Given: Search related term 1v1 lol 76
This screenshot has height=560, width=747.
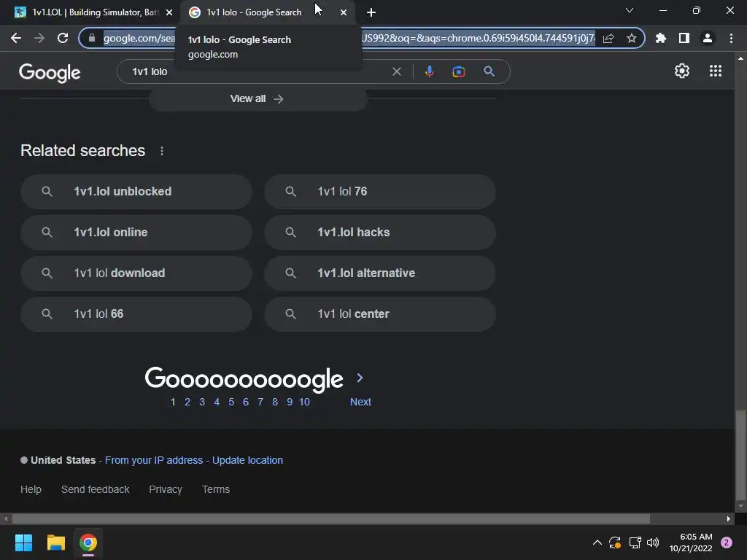Looking at the screenshot, I should pyautogui.click(x=380, y=192).
